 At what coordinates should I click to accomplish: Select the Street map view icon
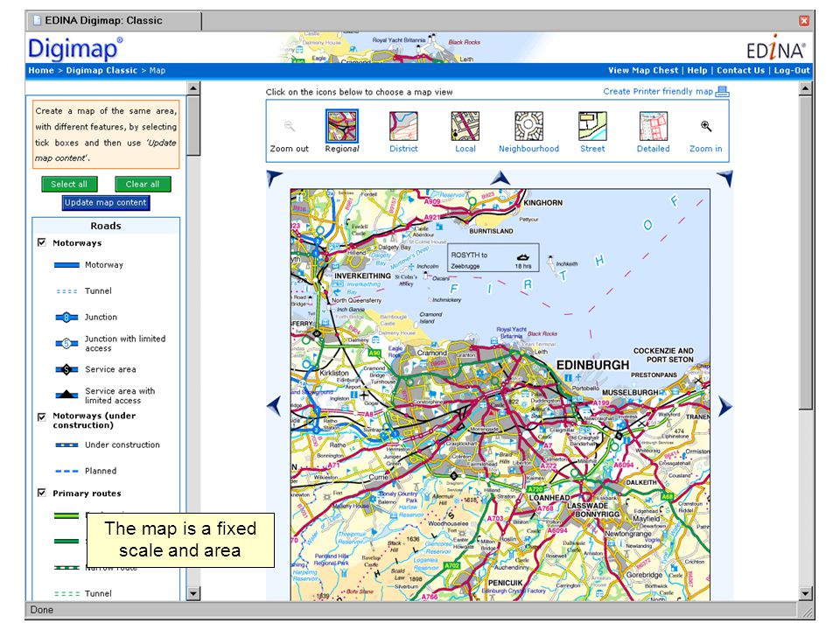click(x=592, y=126)
